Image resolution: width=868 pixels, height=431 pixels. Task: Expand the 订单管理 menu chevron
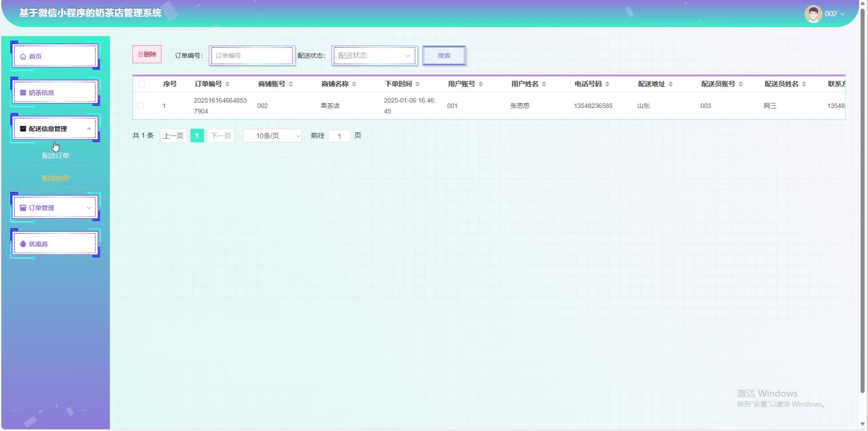[89, 208]
